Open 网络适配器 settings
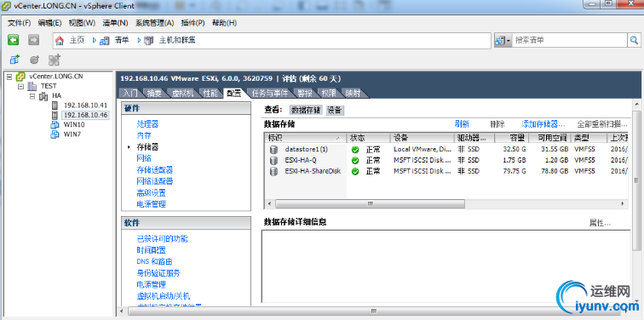Screen dimensions: 644x320 pos(155,181)
